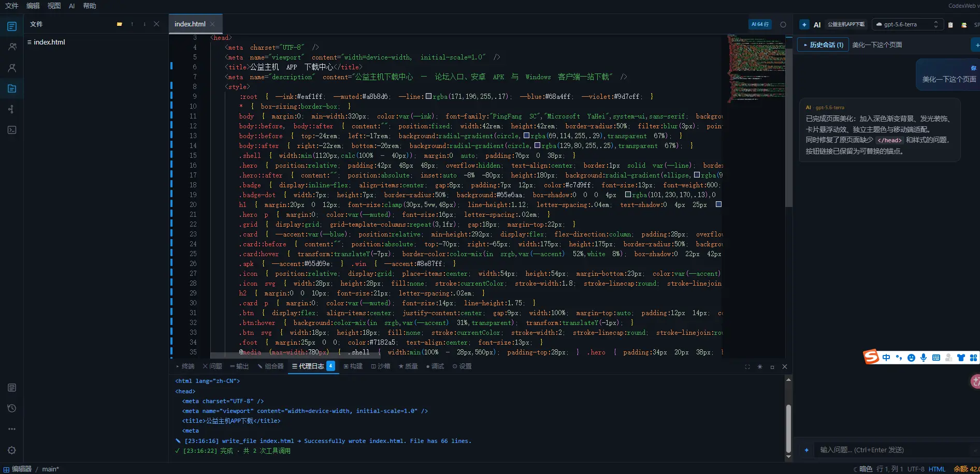
Task: Open the 视图 menu
Action: pos(54,6)
